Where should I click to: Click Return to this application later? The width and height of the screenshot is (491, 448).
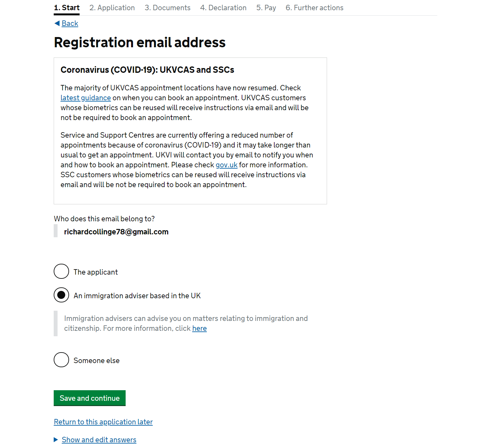103,422
